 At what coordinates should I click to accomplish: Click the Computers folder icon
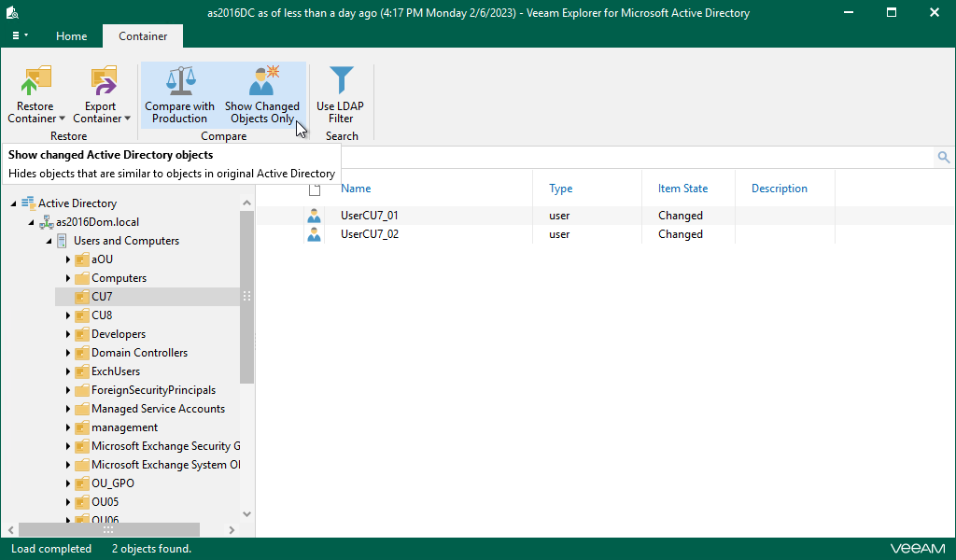[x=82, y=278]
